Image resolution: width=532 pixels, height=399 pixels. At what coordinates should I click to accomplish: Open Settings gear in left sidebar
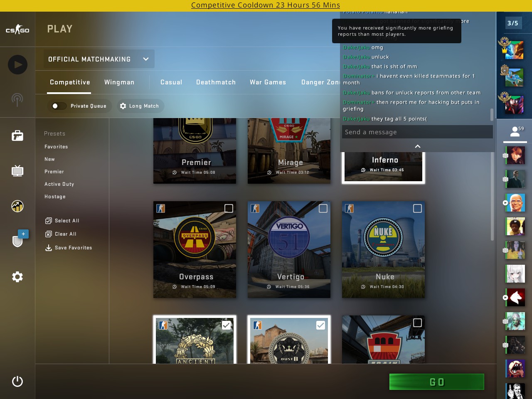pyautogui.click(x=17, y=277)
